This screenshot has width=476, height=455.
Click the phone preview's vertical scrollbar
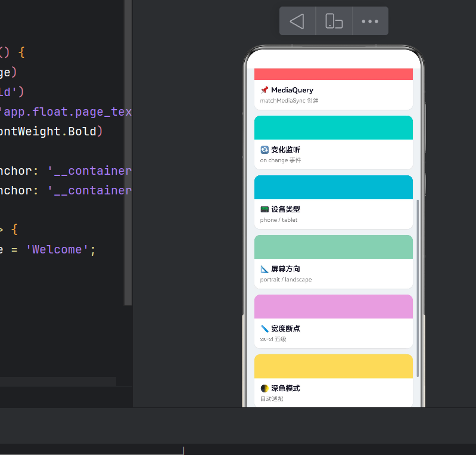tap(418, 288)
